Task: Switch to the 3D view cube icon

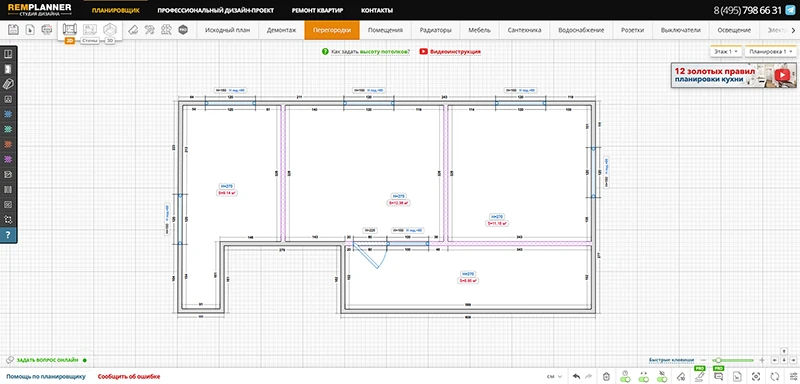Action: (110, 30)
